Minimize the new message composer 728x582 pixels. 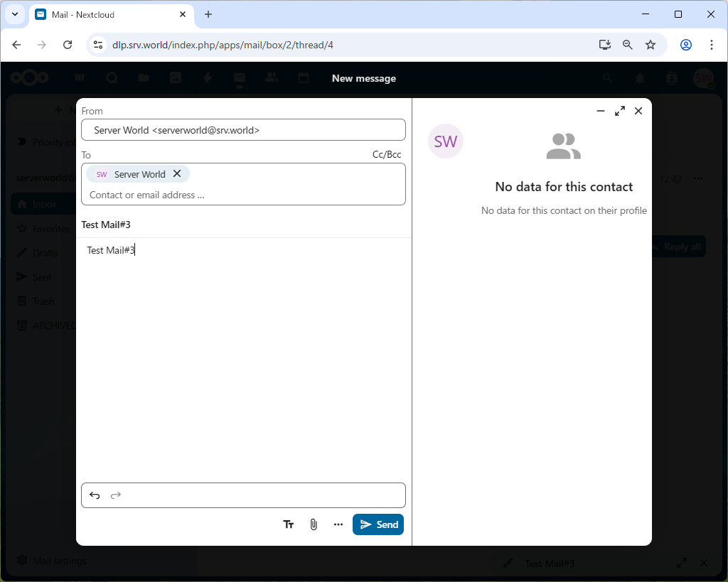click(601, 111)
